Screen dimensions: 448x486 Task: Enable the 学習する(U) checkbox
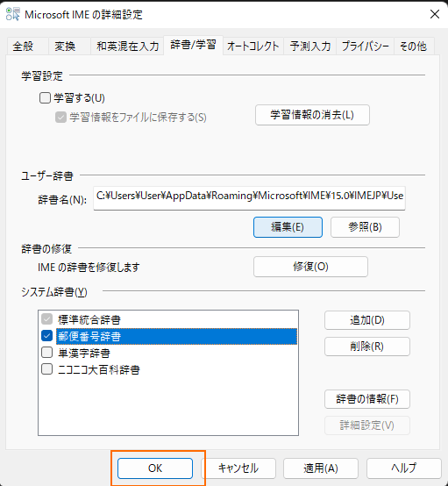pyautogui.click(x=45, y=98)
